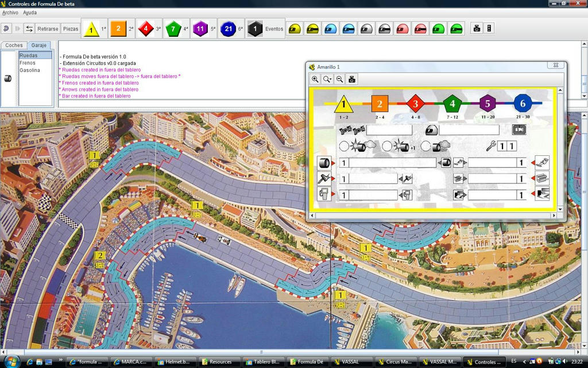This screenshot has height=368, width=588.
Task: Click the left brake button on the sheet
Action: pos(324,179)
